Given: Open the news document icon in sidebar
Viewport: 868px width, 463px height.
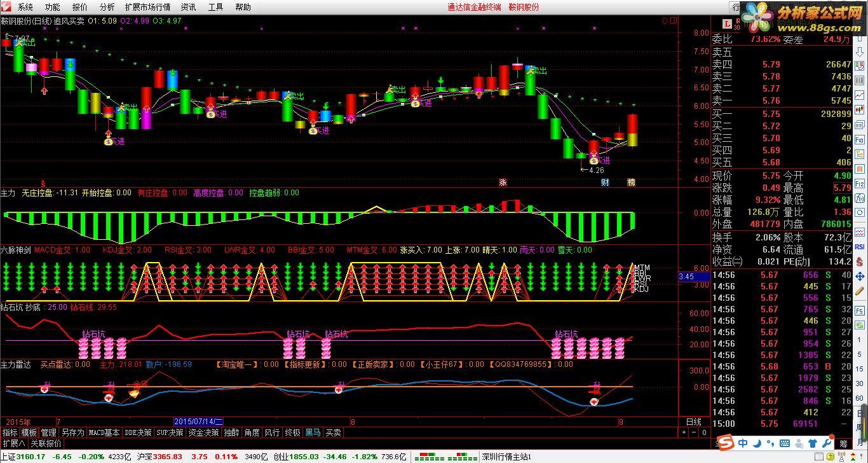Looking at the screenshot, I should [860, 125].
